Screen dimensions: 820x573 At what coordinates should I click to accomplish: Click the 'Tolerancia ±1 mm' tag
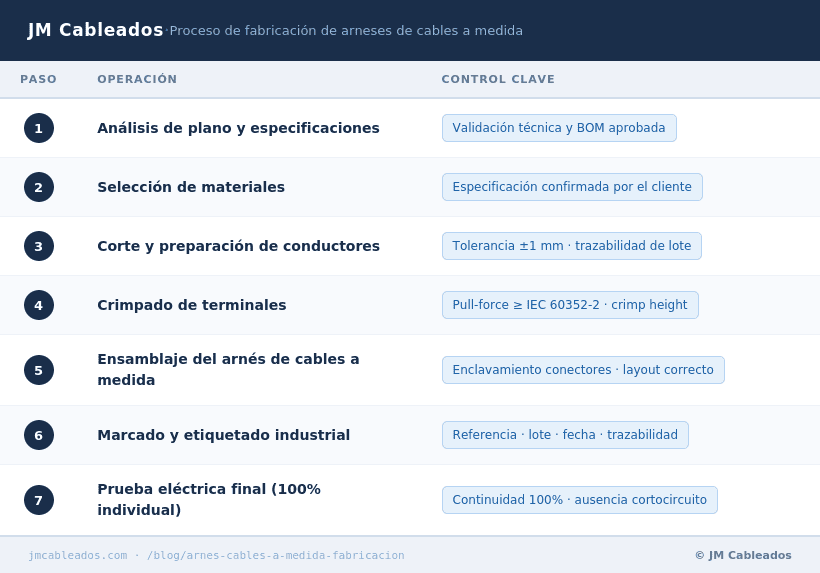click(x=572, y=246)
